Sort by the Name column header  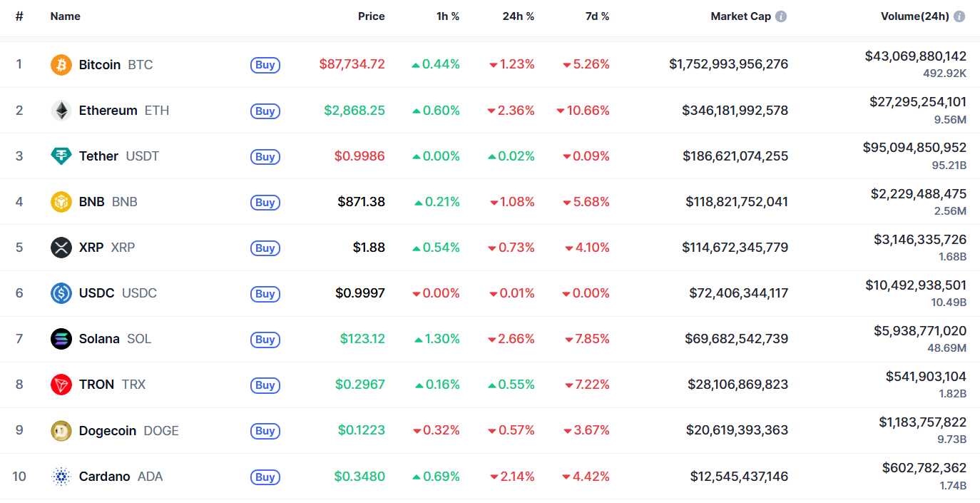tap(66, 16)
